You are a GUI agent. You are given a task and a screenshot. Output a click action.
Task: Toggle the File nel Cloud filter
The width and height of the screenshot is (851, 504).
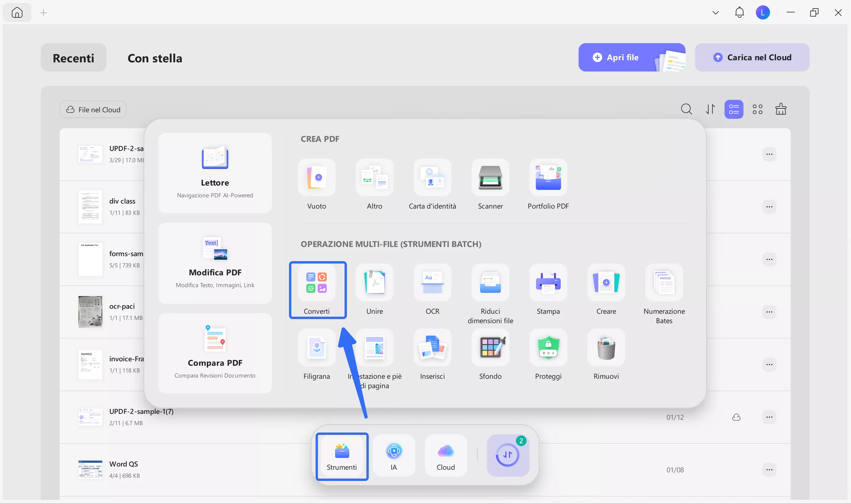tap(93, 110)
